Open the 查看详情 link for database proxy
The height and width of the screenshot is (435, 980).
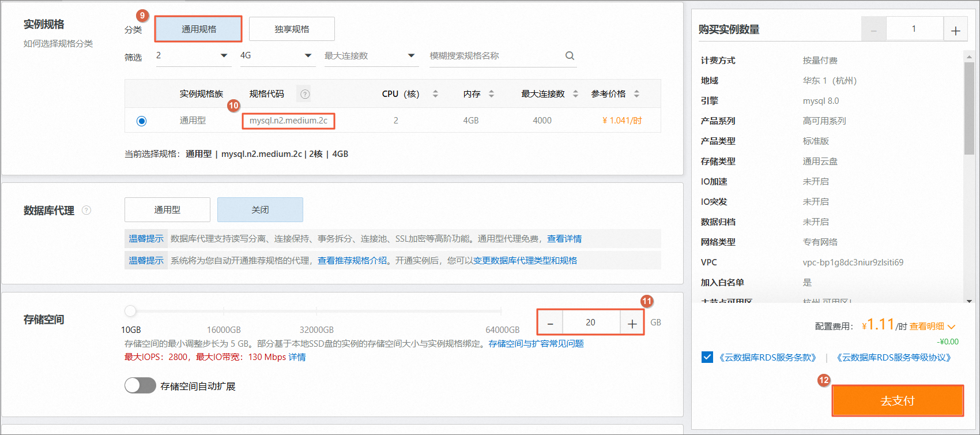[x=564, y=239]
